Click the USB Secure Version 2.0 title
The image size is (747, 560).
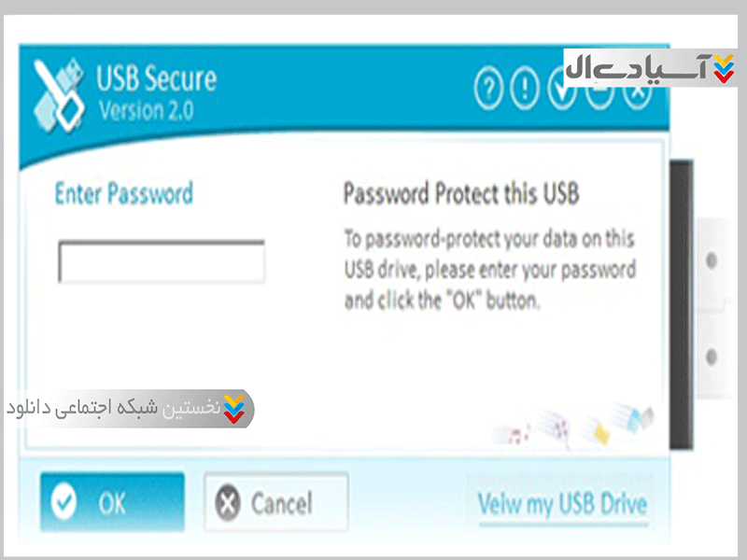[156, 93]
